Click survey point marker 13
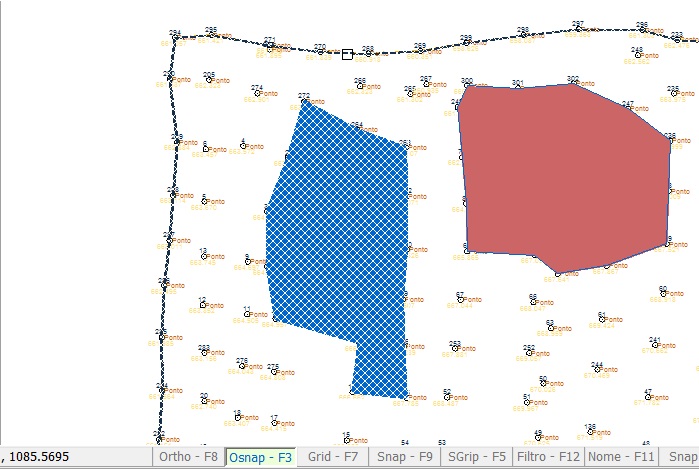The height and width of the screenshot is (469, 699). (203, 256)
